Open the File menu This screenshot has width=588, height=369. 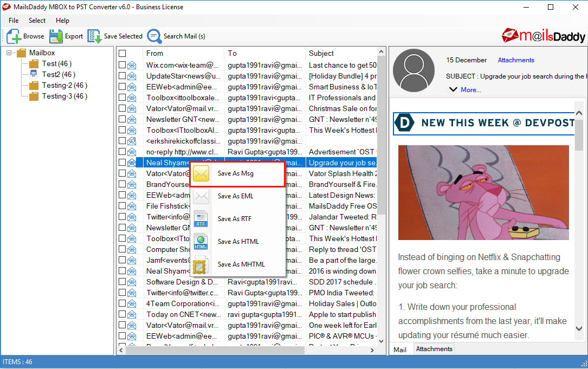click(x=14, y=21)
